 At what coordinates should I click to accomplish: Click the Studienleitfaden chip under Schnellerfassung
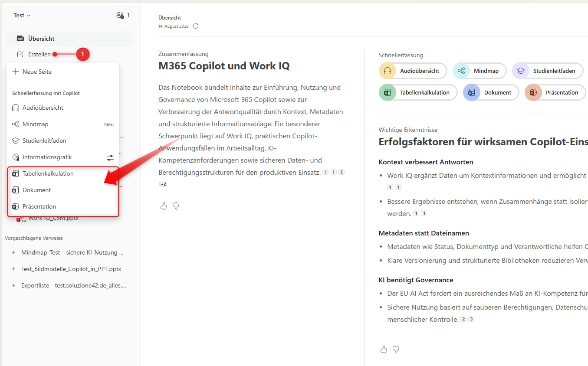coord(548,71)
